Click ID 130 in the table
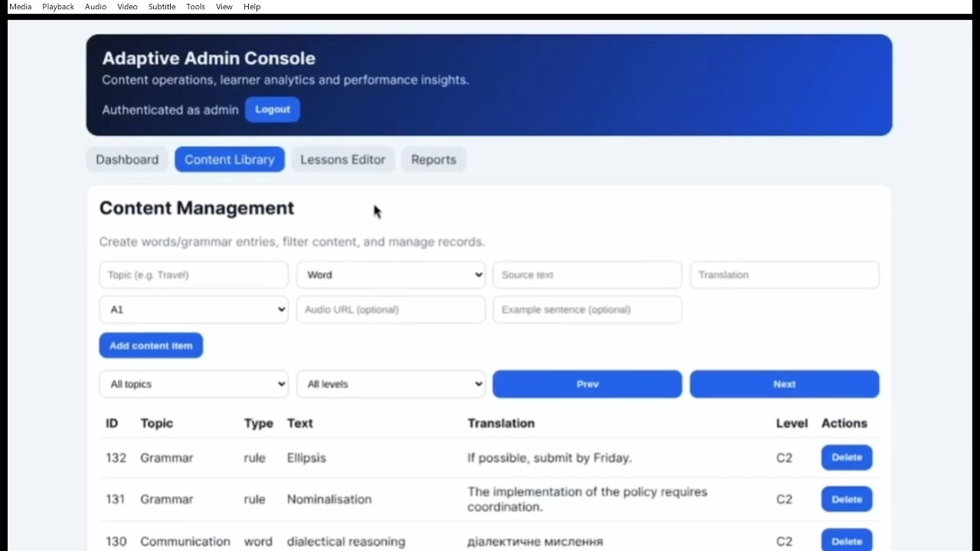980x551 pixels. [116, 541]
